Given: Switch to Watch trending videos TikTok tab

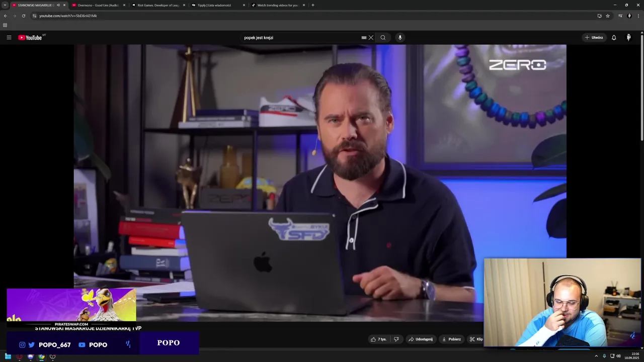Looking at the screenshot, I should 277,5.
